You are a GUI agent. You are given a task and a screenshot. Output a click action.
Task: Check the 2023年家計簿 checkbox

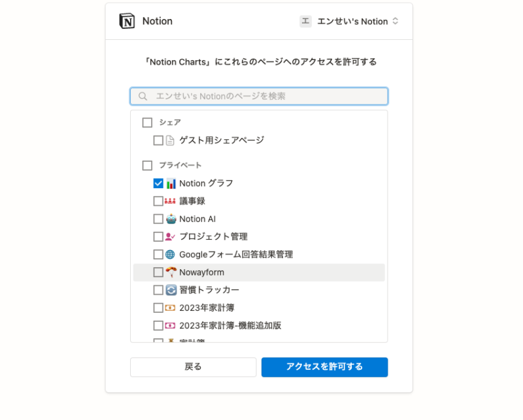158,308
